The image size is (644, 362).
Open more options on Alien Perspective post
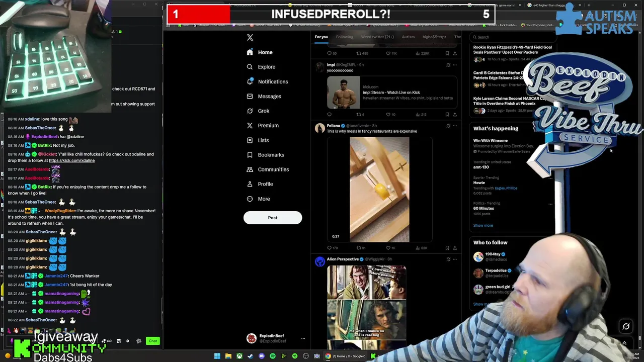455,259
